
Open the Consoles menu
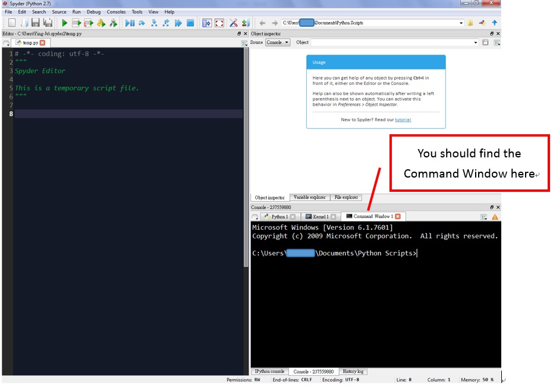tap(116, 12)
